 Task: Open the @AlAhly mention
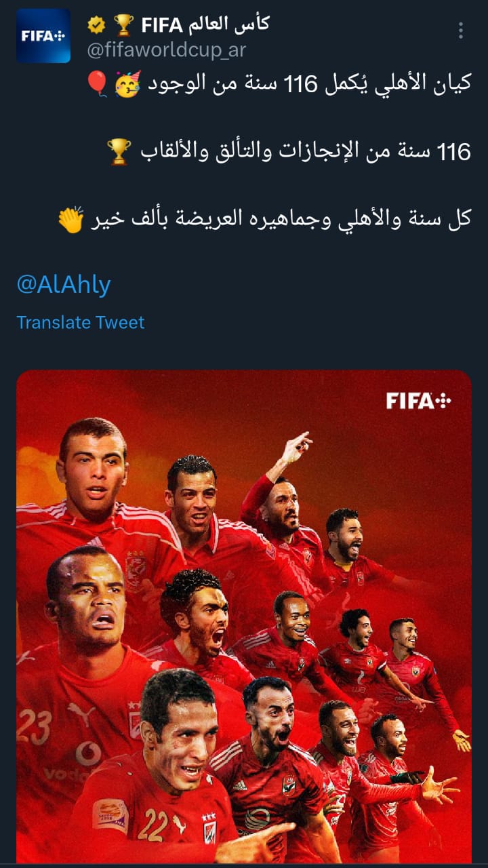point(64,285)
